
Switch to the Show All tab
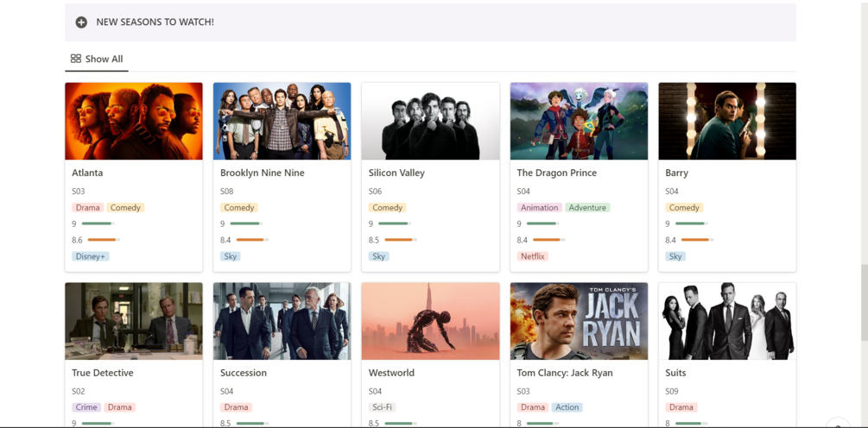[x=97, y=60]
